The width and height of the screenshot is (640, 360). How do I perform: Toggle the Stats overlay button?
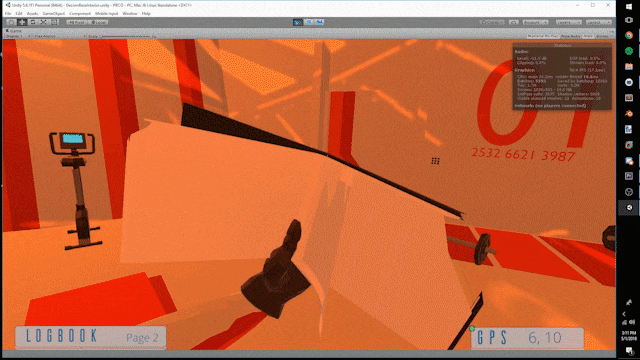point(588,36)
